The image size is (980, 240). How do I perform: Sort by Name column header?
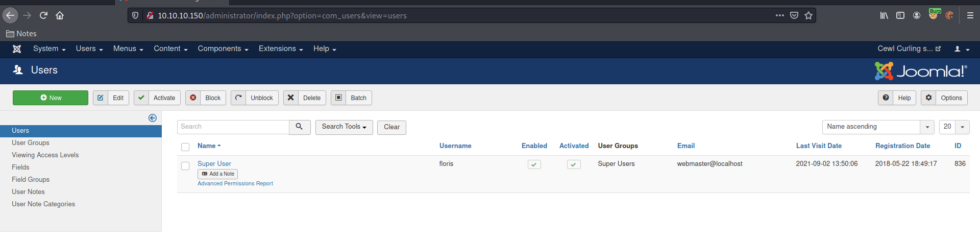tap(209, 146)
